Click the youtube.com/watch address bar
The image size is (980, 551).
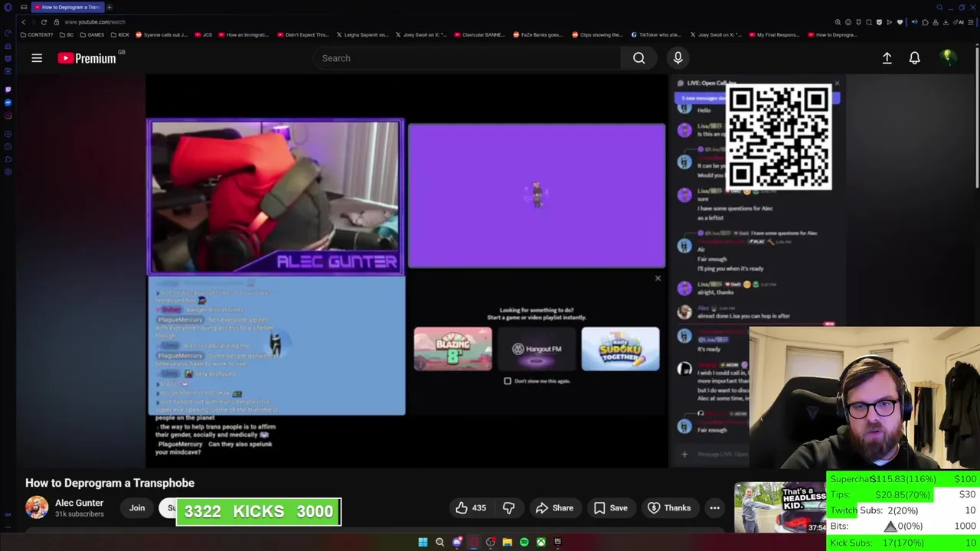95,22
